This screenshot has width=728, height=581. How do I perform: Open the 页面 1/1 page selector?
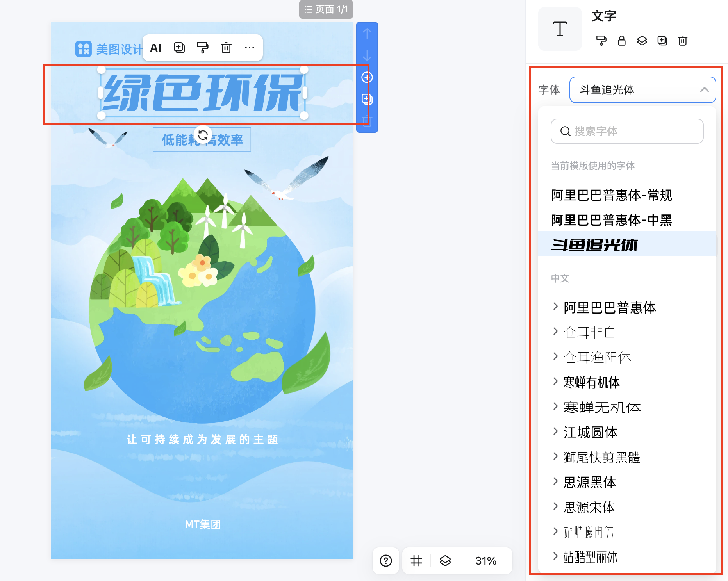326,9
